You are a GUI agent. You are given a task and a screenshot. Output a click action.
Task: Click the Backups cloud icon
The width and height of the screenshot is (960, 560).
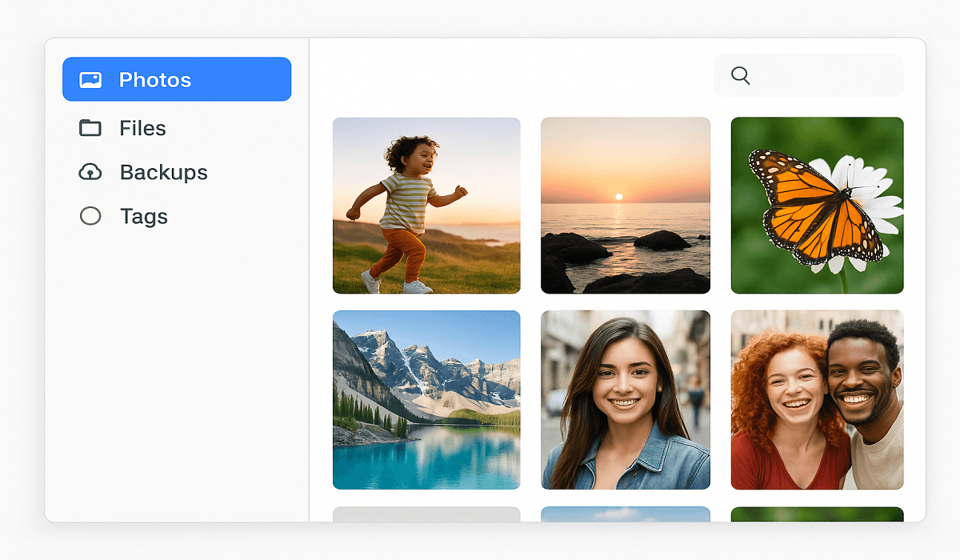point(90,172)
